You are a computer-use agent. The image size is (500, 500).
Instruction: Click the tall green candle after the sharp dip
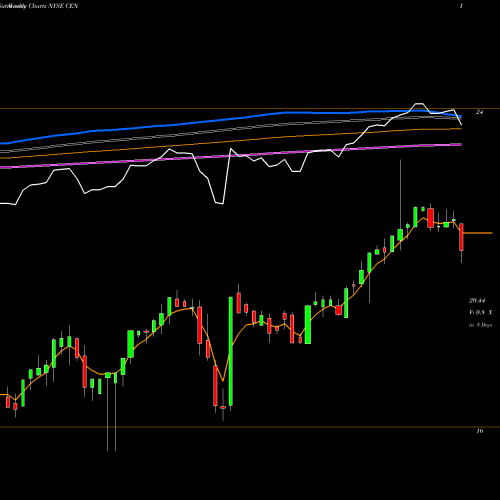(231, 351)
